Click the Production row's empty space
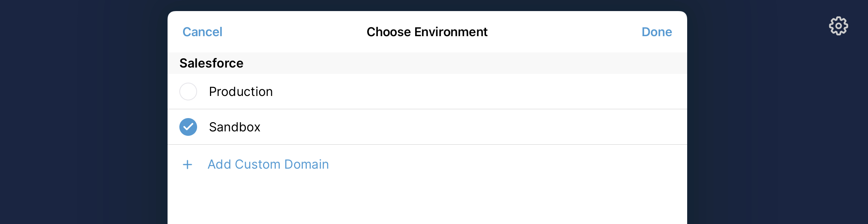Image resolution: width=868 pixels, height=224 pixels. (480, 92)
